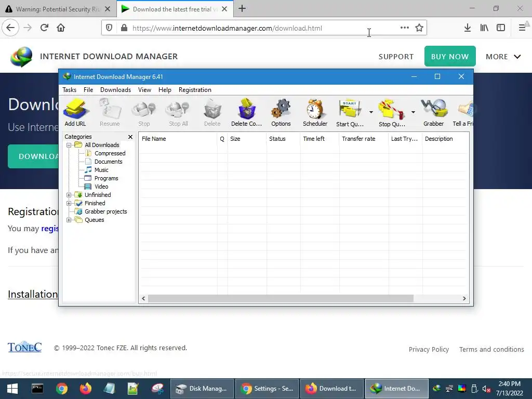Sort by Size column header
Screen dimensions: 532x399
(x=247, y=139)
